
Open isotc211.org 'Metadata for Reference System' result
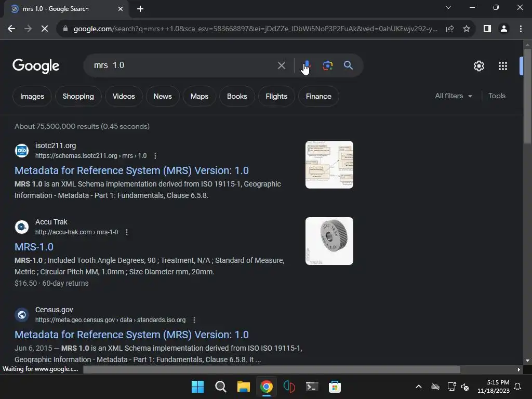(131, 170)
